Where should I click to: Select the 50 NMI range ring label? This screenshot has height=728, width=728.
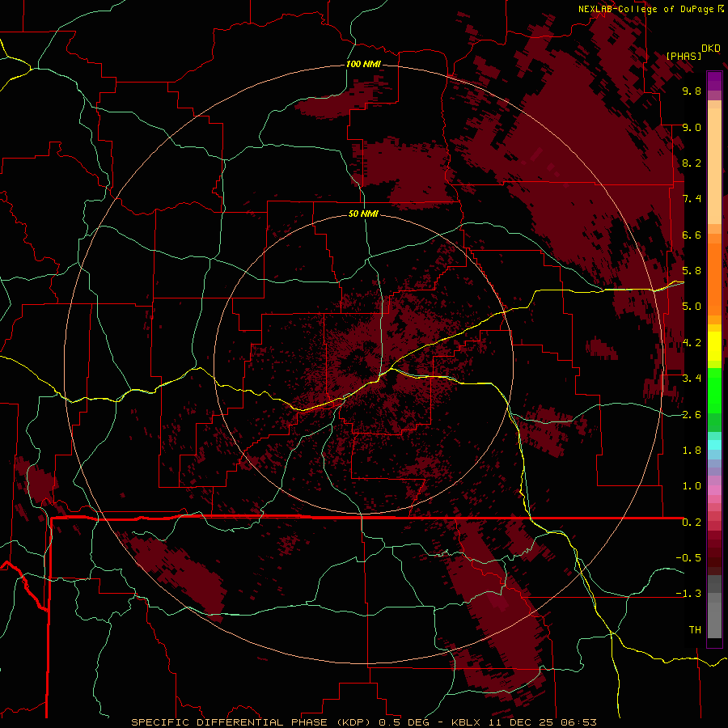363,214
